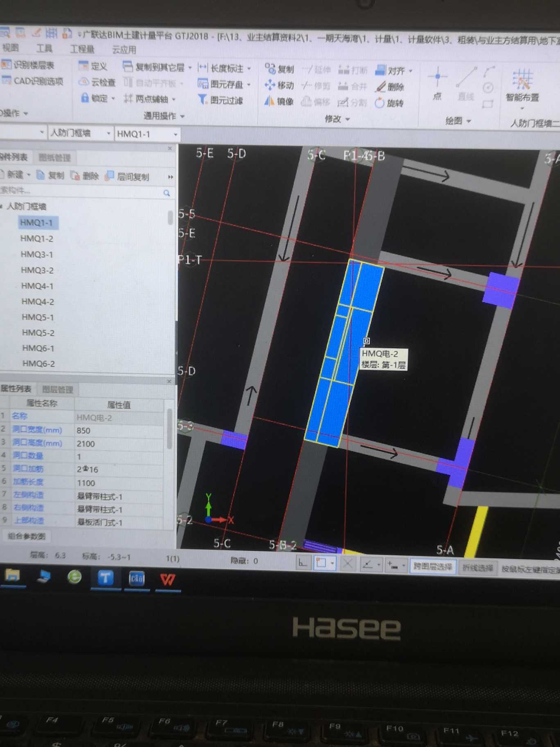Viewport: 560px width, 747px height.
Task: Open the 对齐 dropdown arrow
Action: (410, 71)
